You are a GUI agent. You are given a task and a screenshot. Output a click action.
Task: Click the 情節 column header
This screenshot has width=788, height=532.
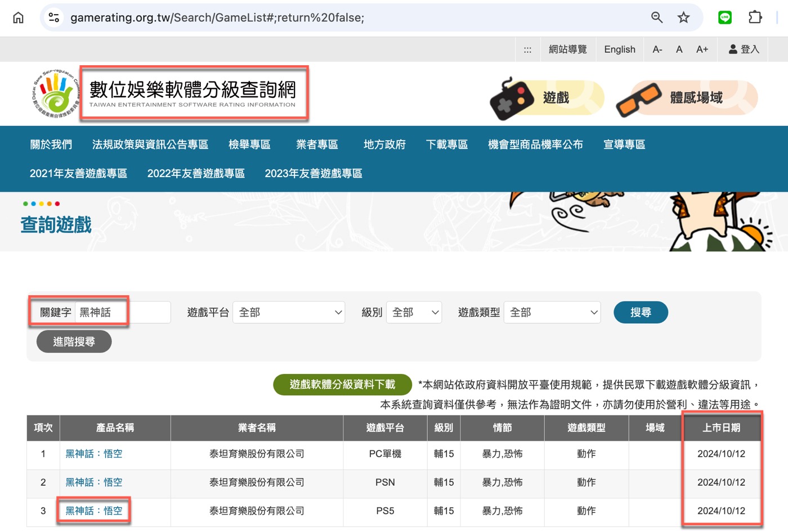503,428
